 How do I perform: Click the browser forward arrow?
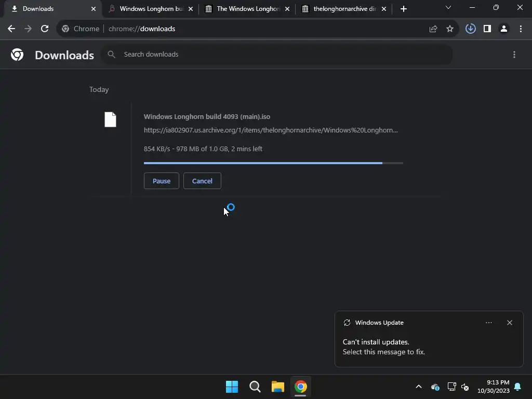pyautogui.click(x=28, y=29)
